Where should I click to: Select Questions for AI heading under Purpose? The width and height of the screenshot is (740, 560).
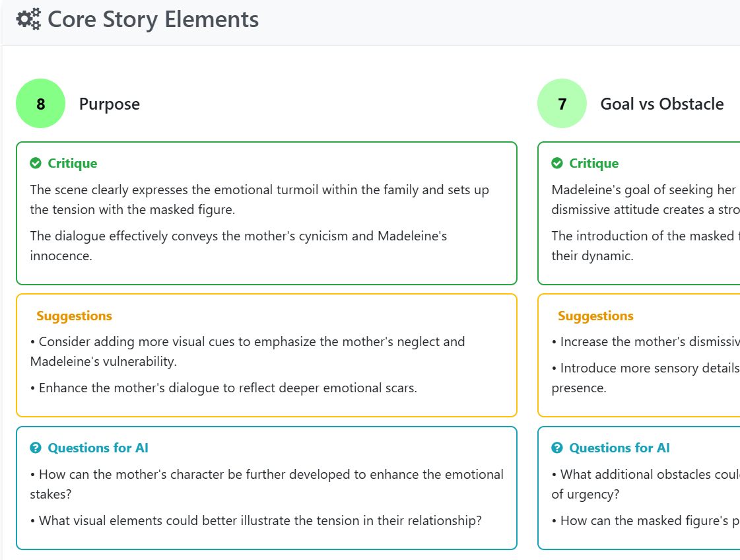click(x=98, y=448)
